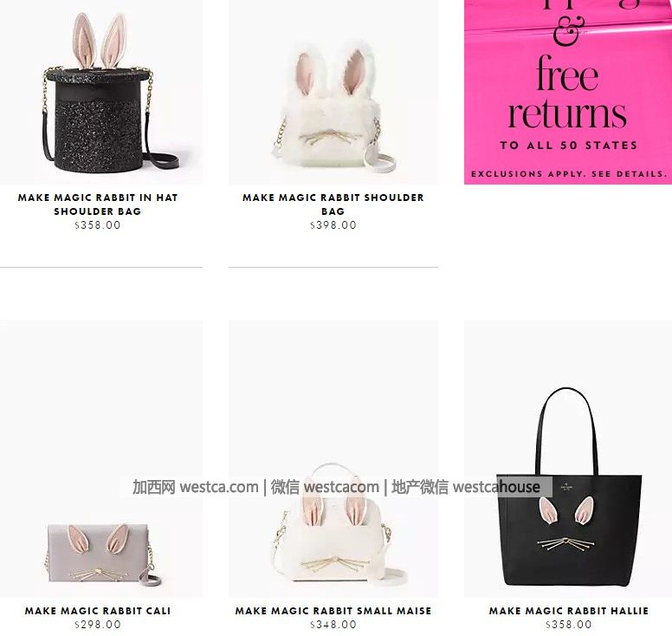
Task: Click the Make Magic Rabbit Hallie title
Action: pyautogui.click(x=569, y=611)
